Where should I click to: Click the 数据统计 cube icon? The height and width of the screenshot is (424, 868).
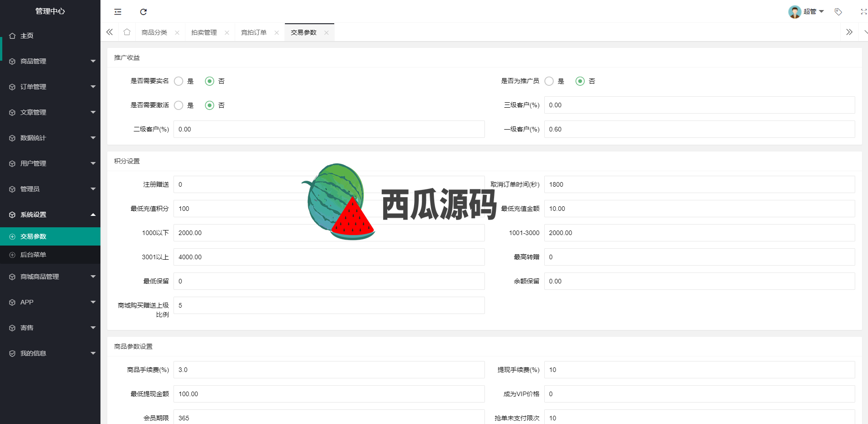(12, 138)
